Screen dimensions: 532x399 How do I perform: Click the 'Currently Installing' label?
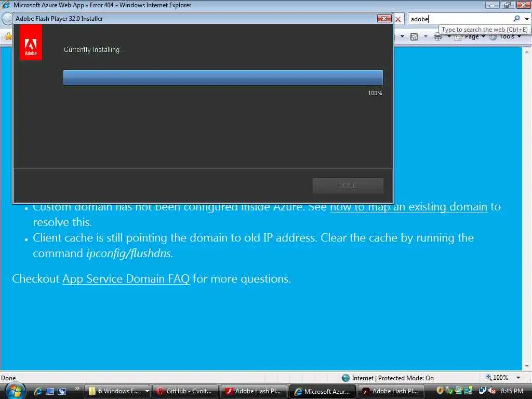[x=91, y=49]
